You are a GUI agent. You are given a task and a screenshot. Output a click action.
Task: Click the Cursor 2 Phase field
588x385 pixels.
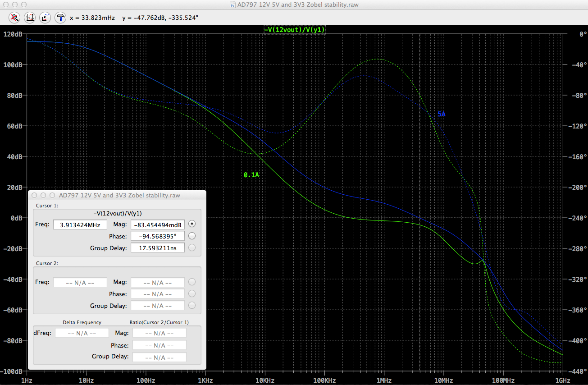[x=158, y=294]
